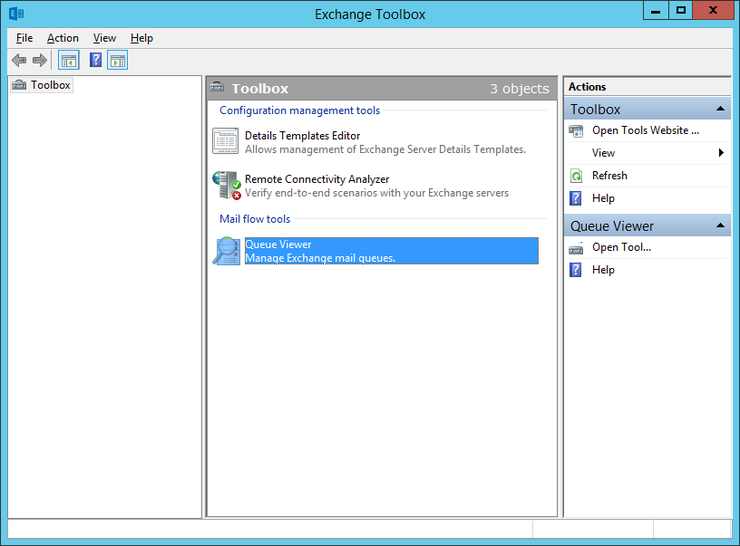Open the Help menu in menu bar
740x546 pixels.
(x=141, y=38)
